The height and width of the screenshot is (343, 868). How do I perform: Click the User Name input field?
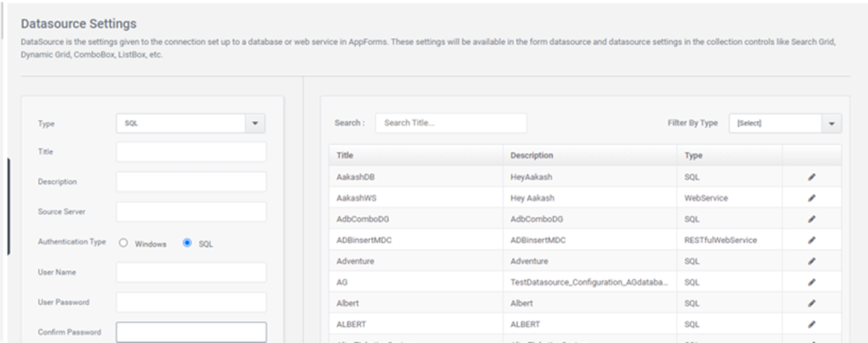click(x=191, y=272)
